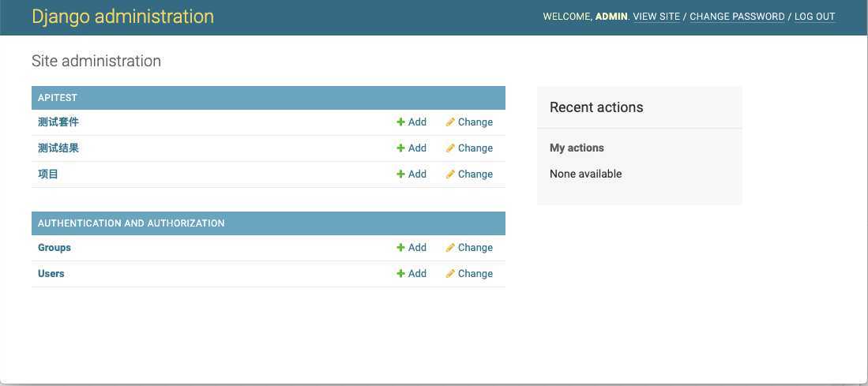Follow the View Site link
Viewport: 868px width, 386px height.
point(656,17)
